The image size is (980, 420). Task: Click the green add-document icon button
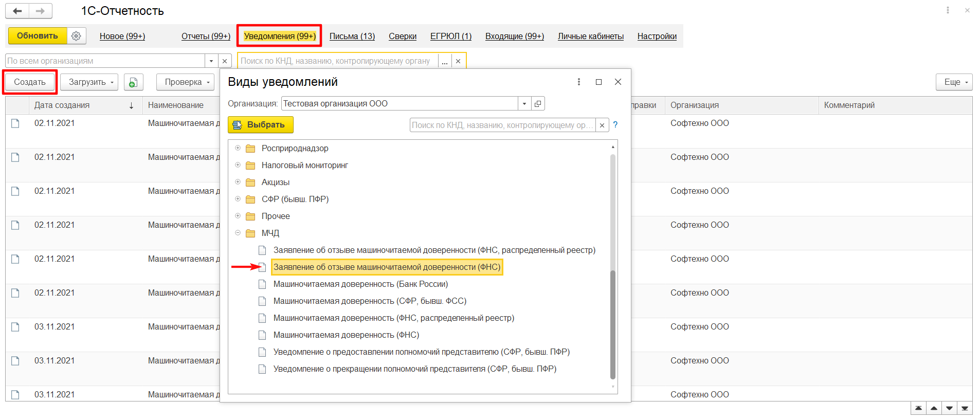pyautogui.click(x=133, y=82)
